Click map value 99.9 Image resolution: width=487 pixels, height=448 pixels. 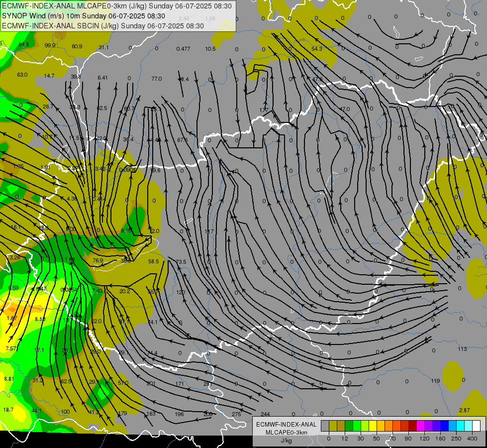click(x=50, y=45)
